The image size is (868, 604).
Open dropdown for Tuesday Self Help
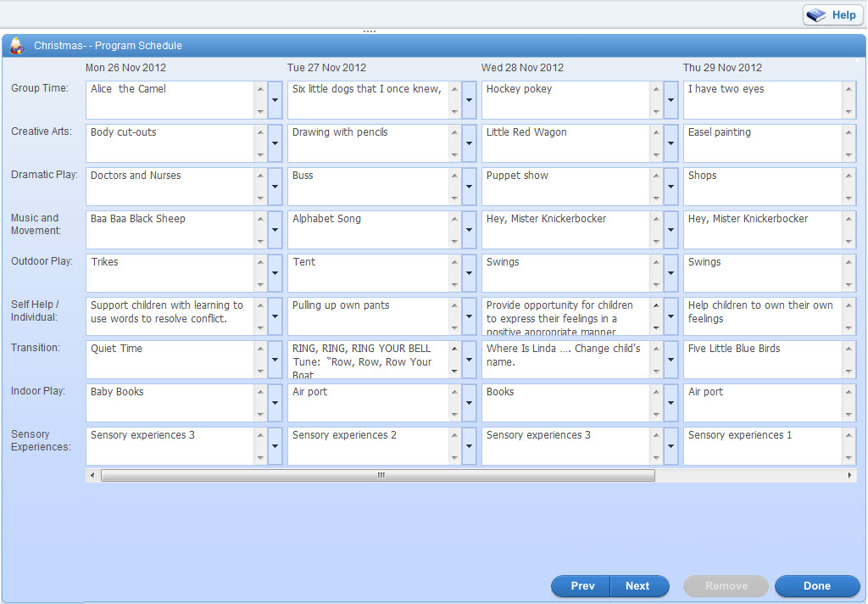coord(470,316)
